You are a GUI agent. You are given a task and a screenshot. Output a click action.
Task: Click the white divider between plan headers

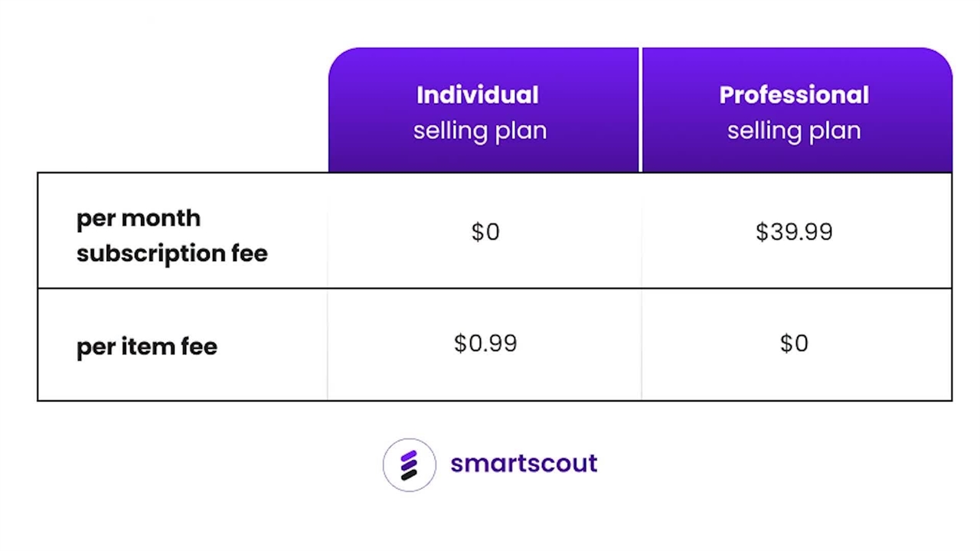(640, 110)
